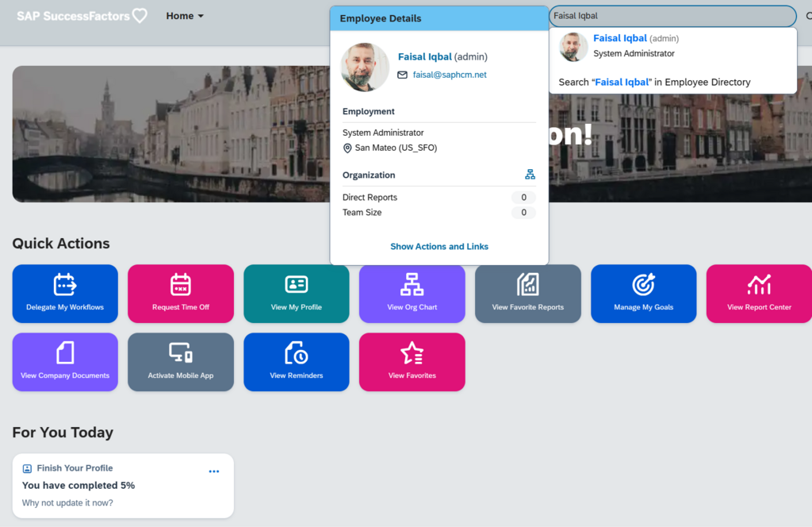Open the View Report Center tile
This screenshot has width=812, height=527.
pyautogui.click(x=759, y=294)
